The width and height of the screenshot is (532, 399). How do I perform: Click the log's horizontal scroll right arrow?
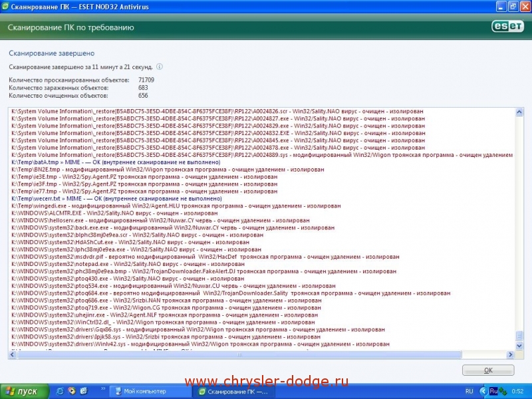click(x=510, y=354)
